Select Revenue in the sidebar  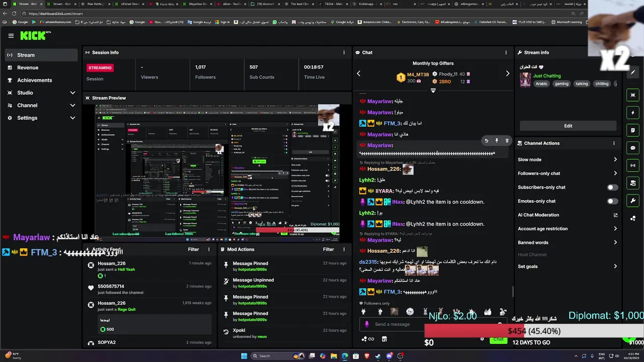(x=40, y=67)
